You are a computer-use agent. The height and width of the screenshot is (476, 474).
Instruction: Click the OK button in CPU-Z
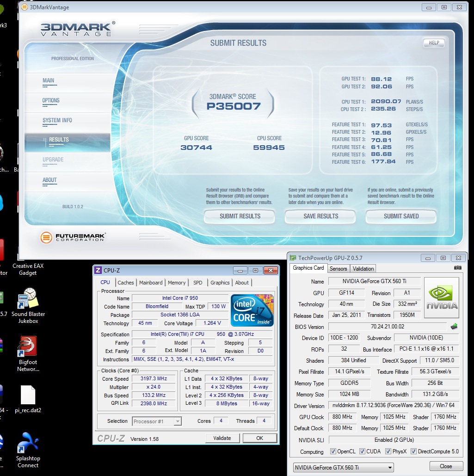pos(260,438)
